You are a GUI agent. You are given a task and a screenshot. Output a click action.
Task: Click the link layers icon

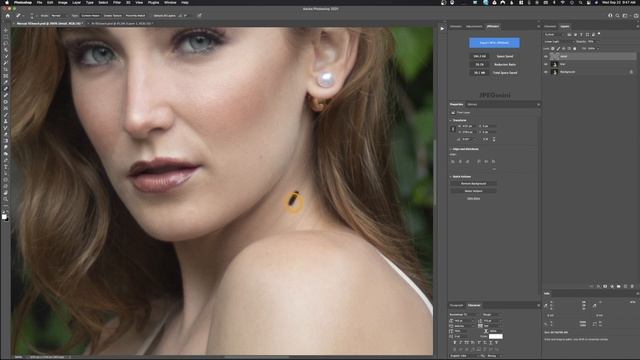(592, 287)
